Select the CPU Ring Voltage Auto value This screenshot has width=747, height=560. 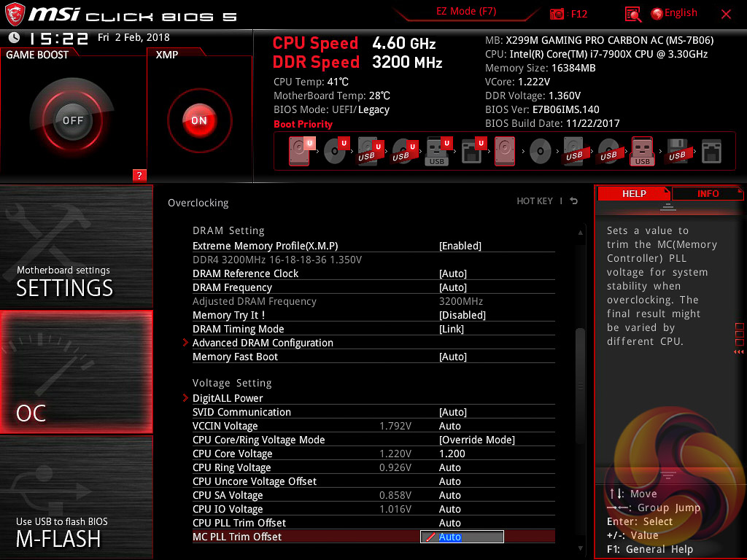coord(449,467)
